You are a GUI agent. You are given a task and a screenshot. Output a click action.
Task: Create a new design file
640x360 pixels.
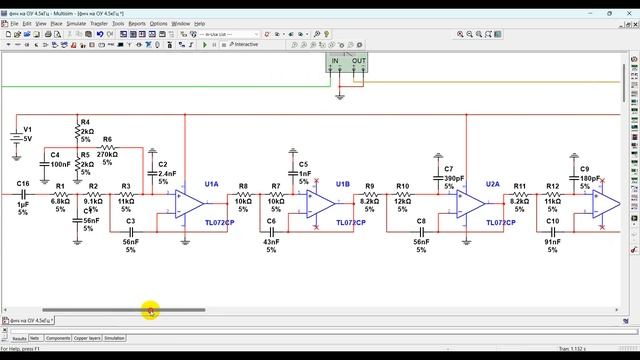click(x=8, y=34)
